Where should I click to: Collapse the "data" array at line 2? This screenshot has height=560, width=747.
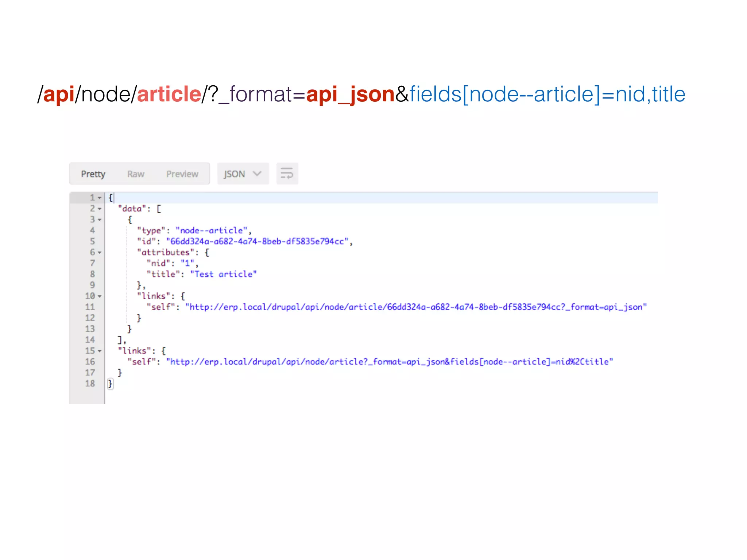(99, 209)
